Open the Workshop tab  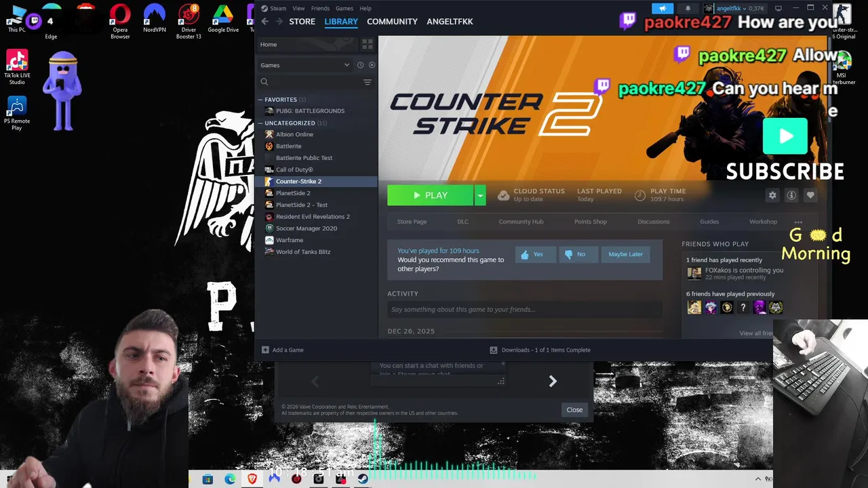(763, 222)
